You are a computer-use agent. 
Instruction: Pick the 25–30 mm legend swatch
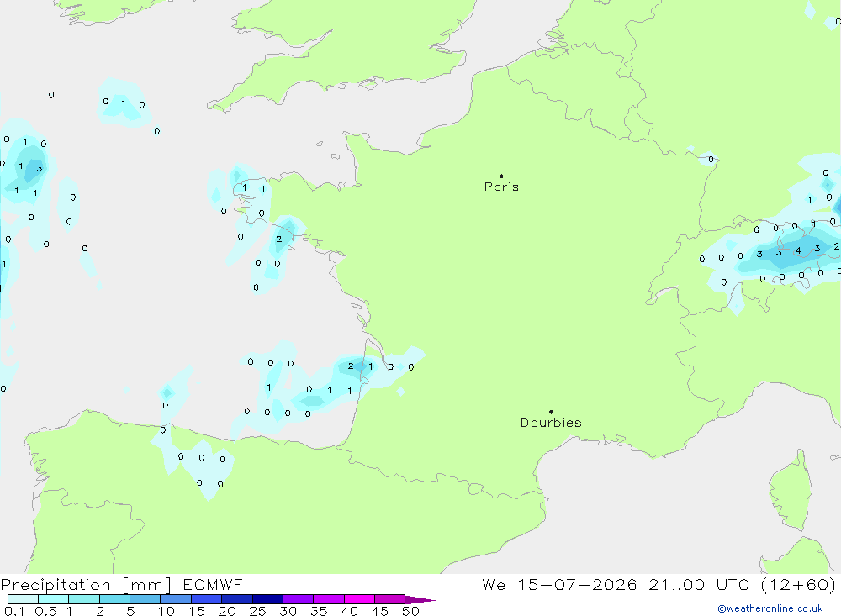[267, 599]
